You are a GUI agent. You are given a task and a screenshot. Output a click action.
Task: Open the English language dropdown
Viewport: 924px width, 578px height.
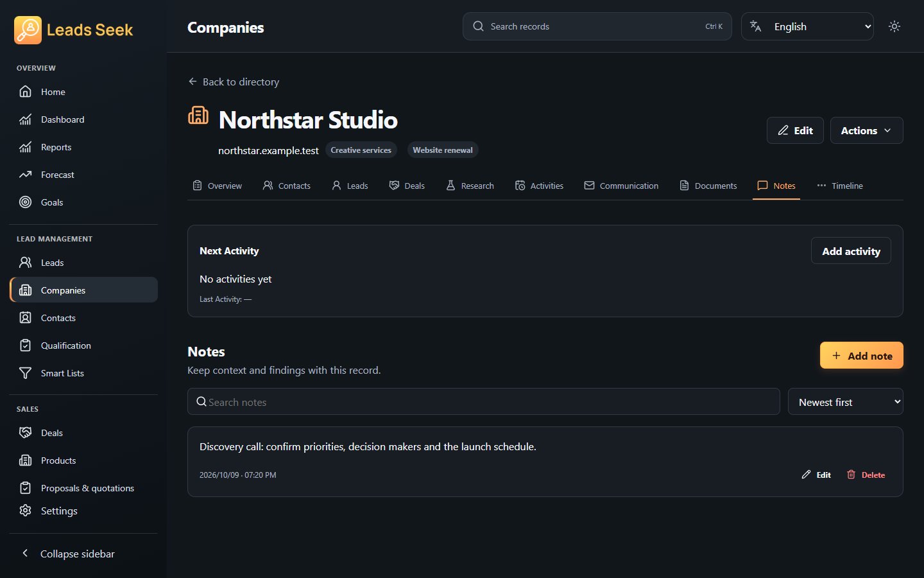click(x=807, y=26)
